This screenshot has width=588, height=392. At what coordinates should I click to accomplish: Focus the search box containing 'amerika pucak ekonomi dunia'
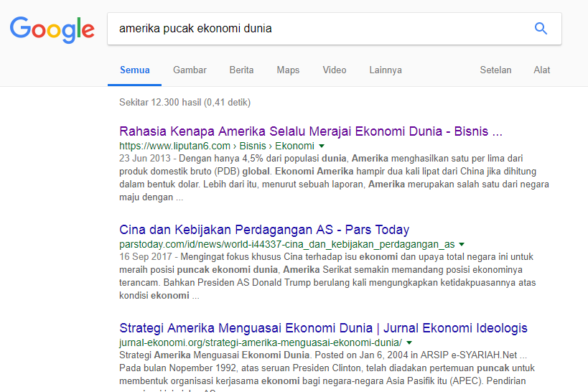pos(335,29)
